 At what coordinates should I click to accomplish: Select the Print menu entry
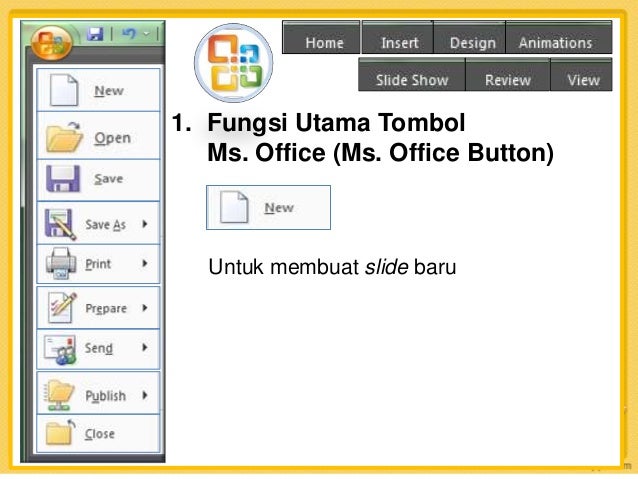tap(98, 264)
